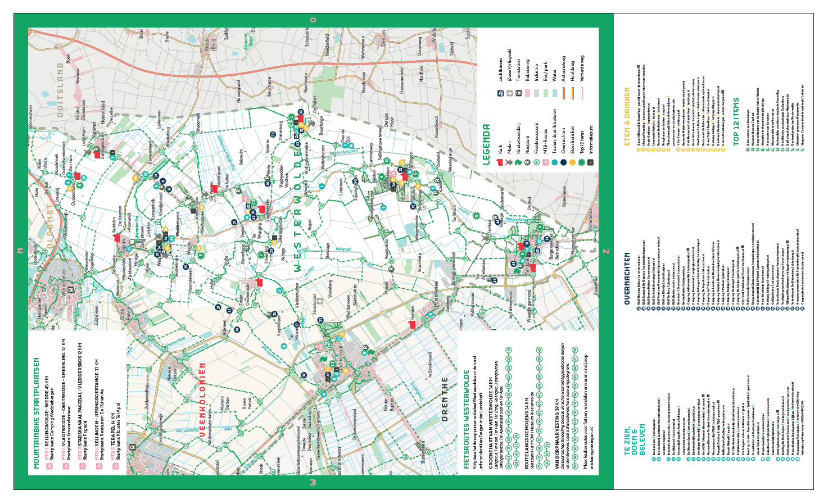Select the 'Weerdingermond' place name on map
This screenshot has height=504, width=828.
tap(528, 306)
